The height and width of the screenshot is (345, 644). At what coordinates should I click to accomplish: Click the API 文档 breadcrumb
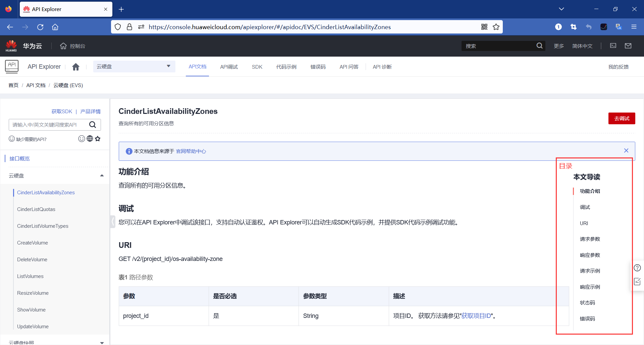(x=36, y=85)
